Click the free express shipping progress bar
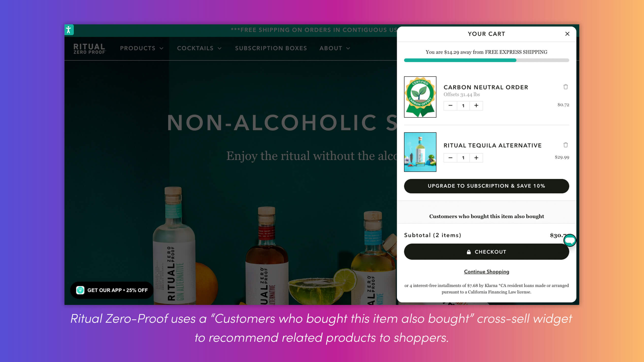Image resolution: width=644 pixels, height=362 pixels. pyautogui.click(x=486, y=60)
